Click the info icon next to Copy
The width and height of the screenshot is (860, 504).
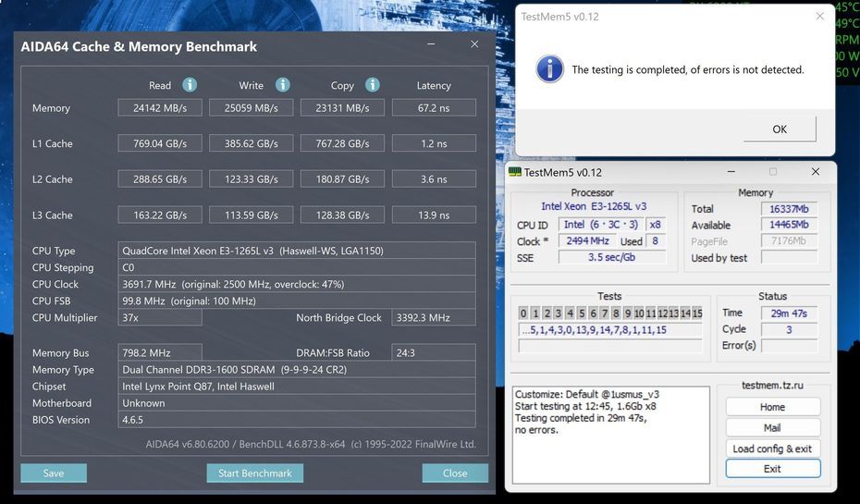pos(372,85)
